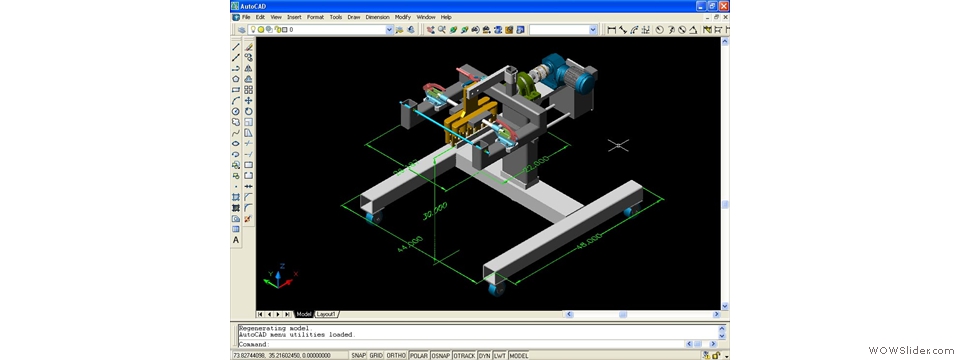Select the Polyline draw tool

(236, 68)
